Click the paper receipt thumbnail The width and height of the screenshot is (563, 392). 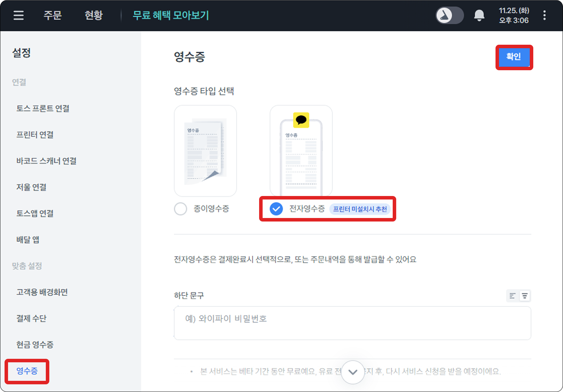tap(205, 151)
